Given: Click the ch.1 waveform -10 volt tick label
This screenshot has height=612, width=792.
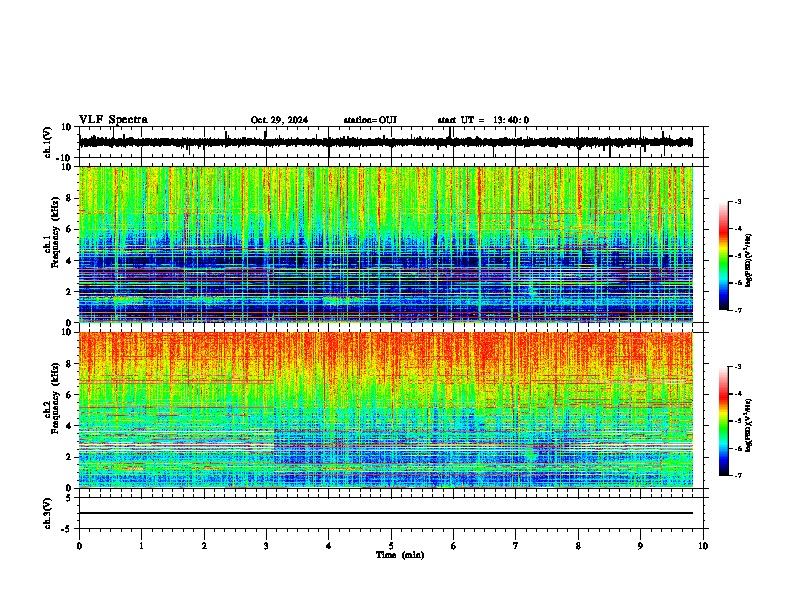Looking at the screenshot, I should point(65,158).
